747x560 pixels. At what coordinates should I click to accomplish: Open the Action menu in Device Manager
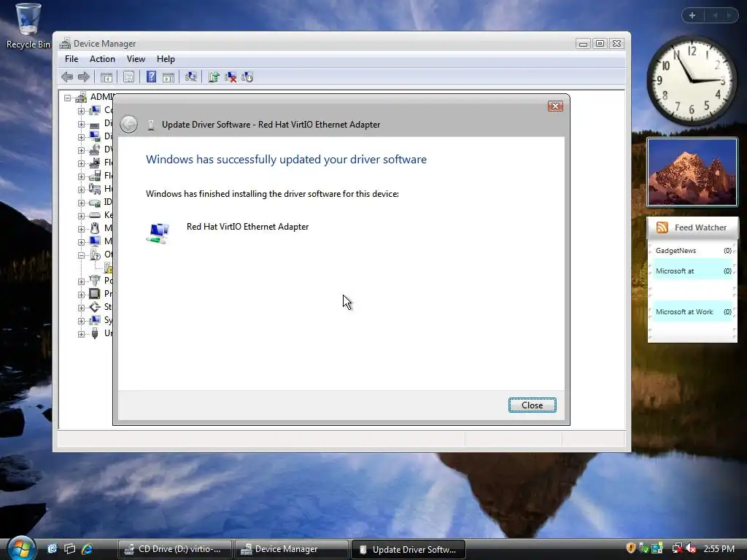pyautogui.click(x=102, y=59)
